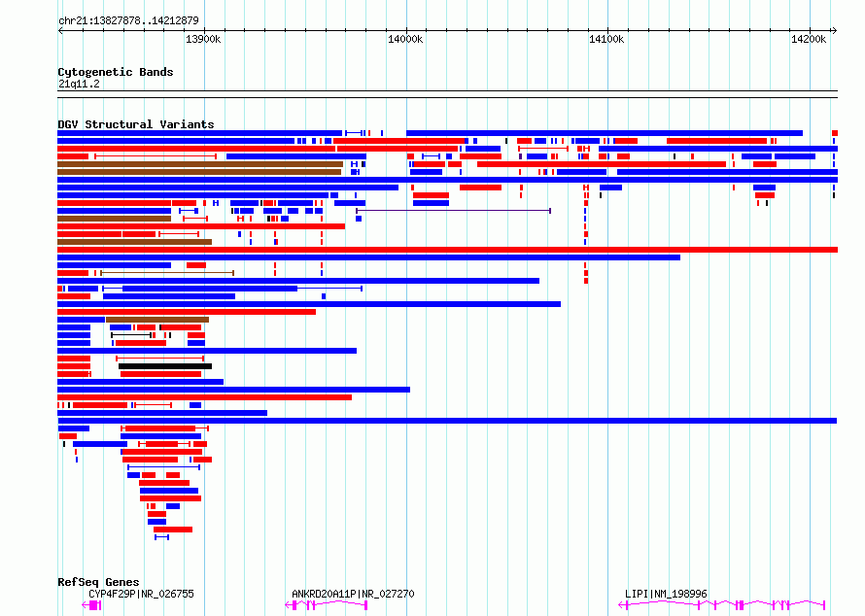The height and width of the screenshot is (616, 865).
Task: Click the LIPI|NM_198996 gene label
Action: (x=666, y=594)
